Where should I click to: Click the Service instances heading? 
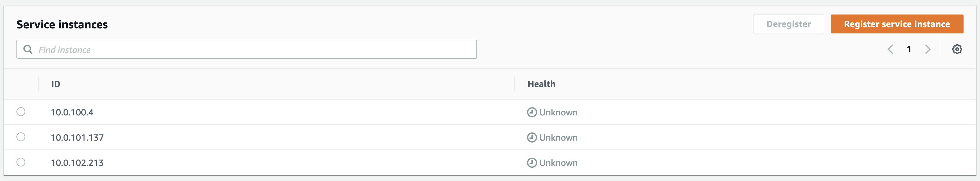click(x=62, y=24)
